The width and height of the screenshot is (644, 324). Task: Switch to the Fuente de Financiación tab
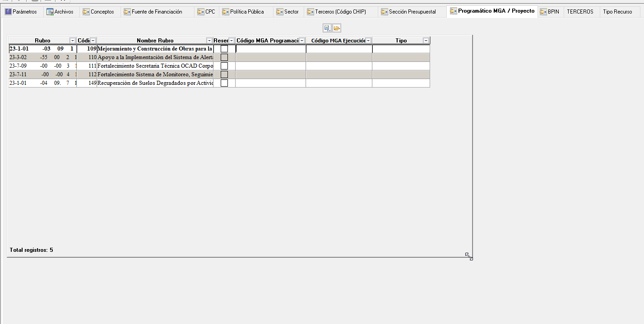[x=157, y=12]
